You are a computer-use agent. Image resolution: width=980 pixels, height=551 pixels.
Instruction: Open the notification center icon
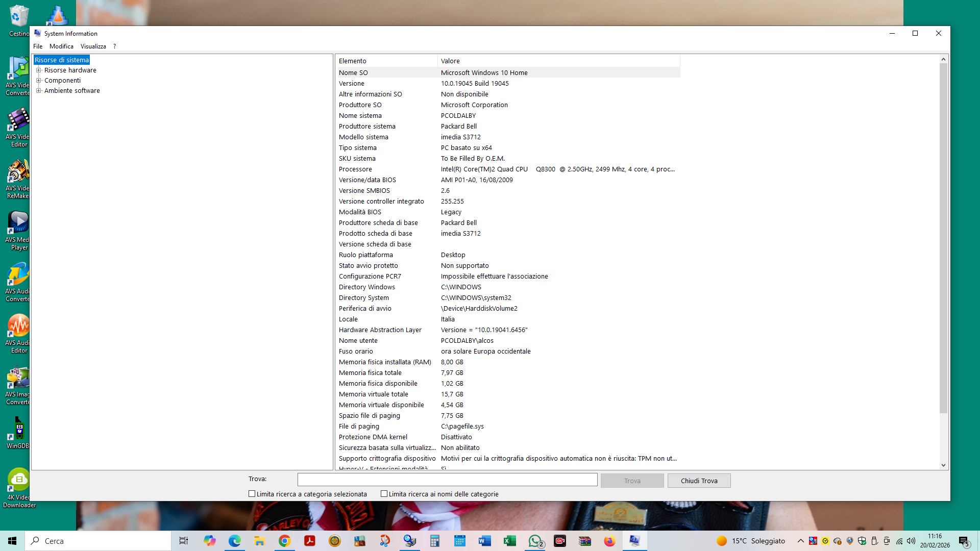pos(964,541)
